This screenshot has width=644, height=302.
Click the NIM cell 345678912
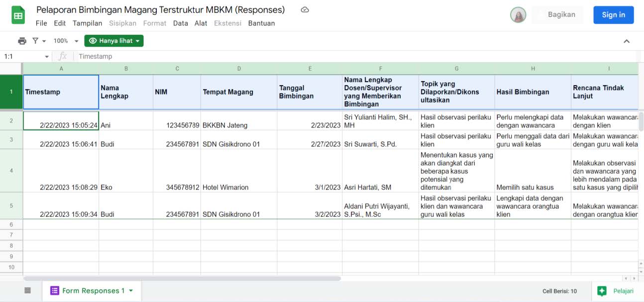point(177,171)
